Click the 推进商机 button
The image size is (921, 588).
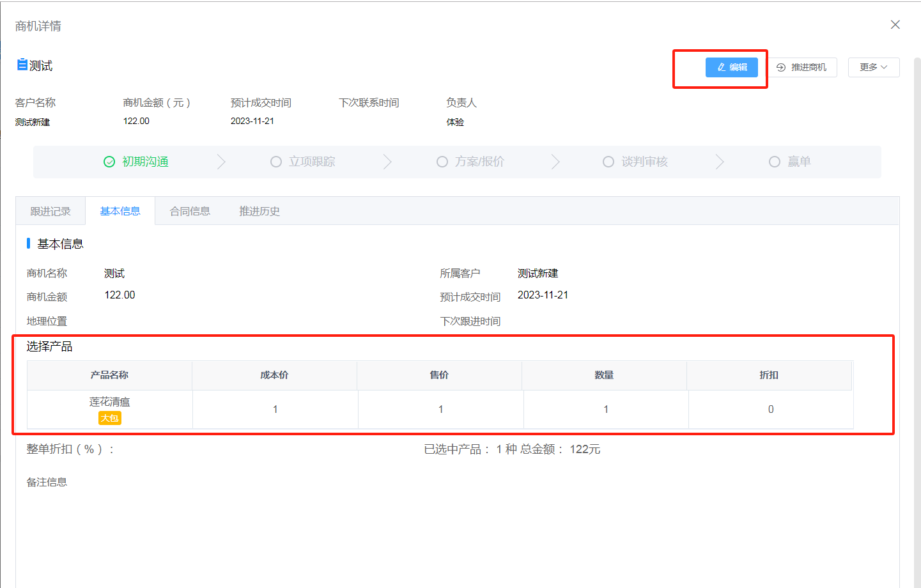(802, 67)
